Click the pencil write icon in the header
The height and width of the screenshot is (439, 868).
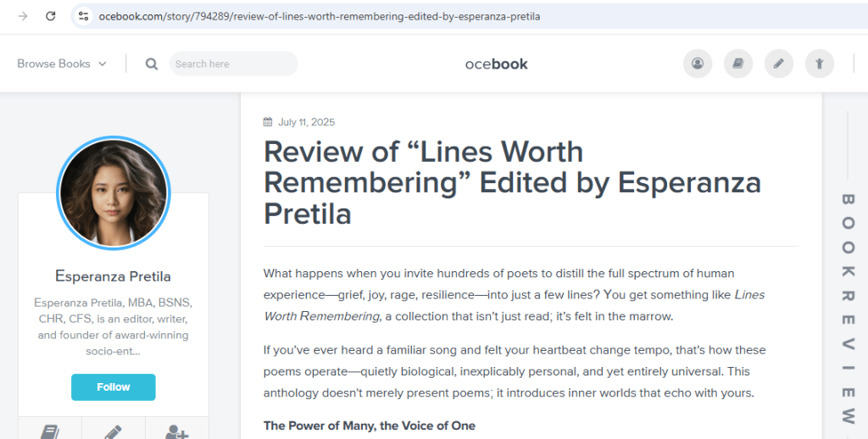[779, 64]
